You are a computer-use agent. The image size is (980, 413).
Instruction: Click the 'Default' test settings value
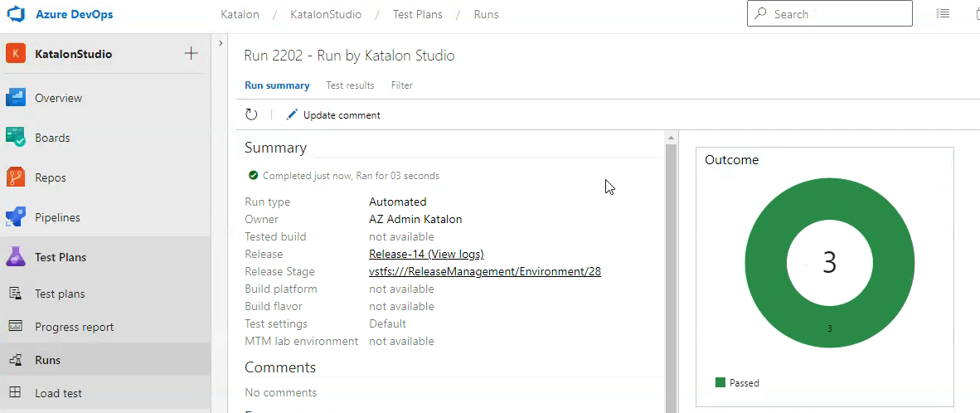[387, 323]
